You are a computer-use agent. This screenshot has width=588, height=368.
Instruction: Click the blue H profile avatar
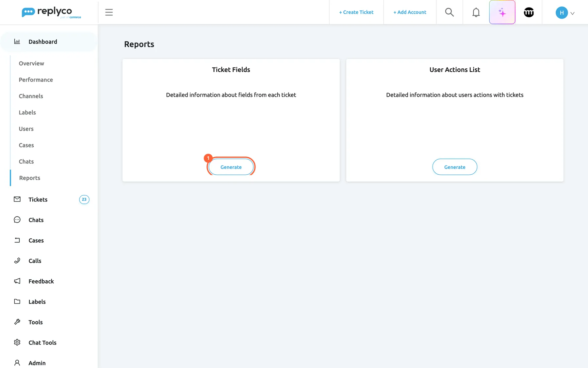562,13
